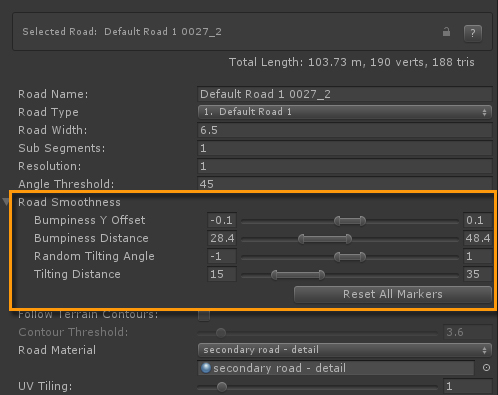Click the Total Length statistics text
The height and width of the screenshot is (395, 498).
click(352, 62)
